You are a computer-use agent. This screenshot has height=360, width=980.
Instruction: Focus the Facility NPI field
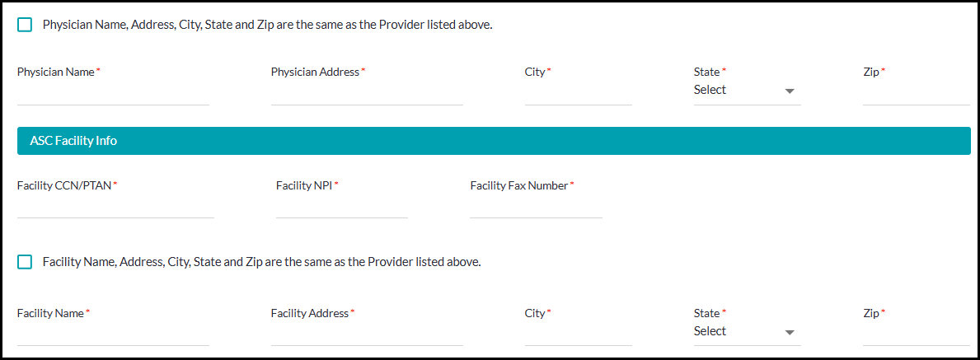[341, 207]
